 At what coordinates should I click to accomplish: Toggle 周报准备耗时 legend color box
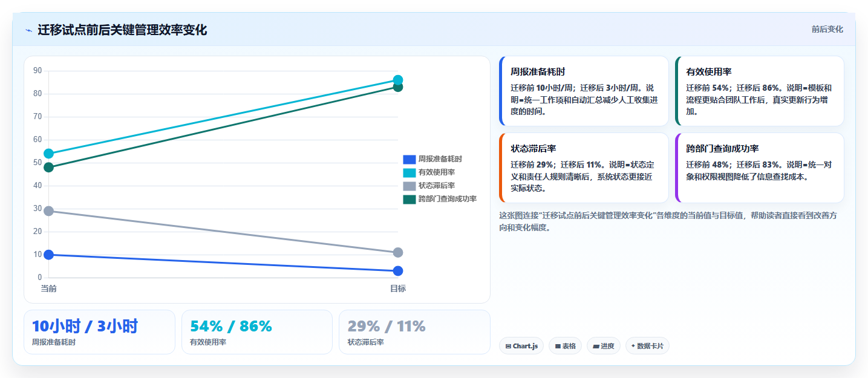410,159
